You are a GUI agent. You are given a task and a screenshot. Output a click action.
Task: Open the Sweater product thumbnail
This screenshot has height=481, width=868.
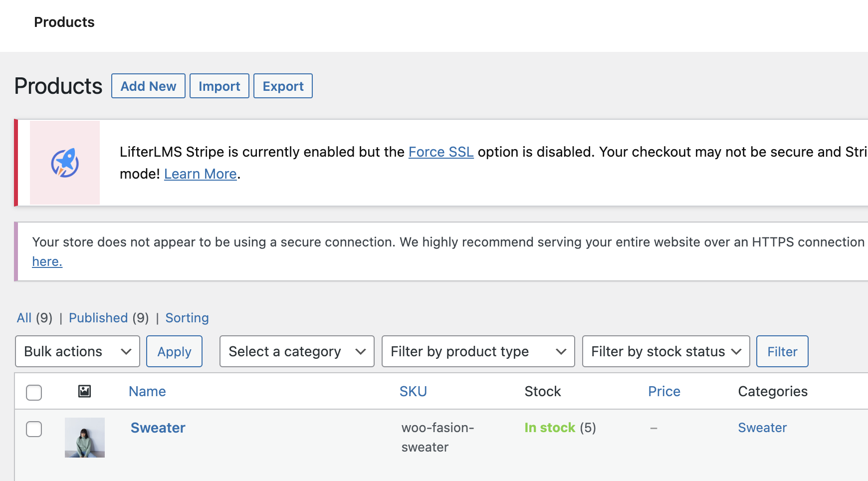(x=84, y=438)
